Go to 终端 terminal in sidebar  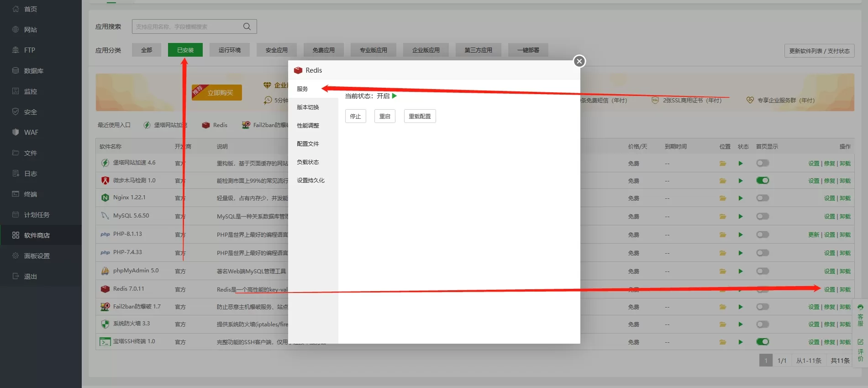tap(30, 194)
